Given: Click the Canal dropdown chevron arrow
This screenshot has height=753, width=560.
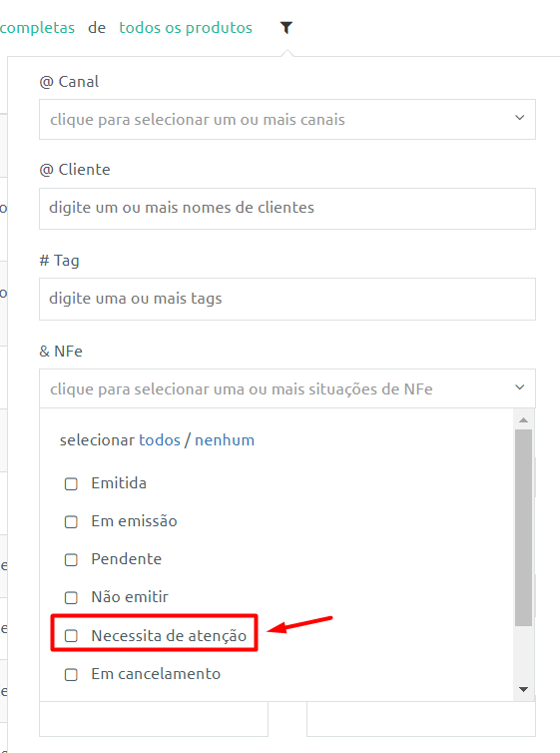Looking at the screenshot, I should tap(520, 118).
